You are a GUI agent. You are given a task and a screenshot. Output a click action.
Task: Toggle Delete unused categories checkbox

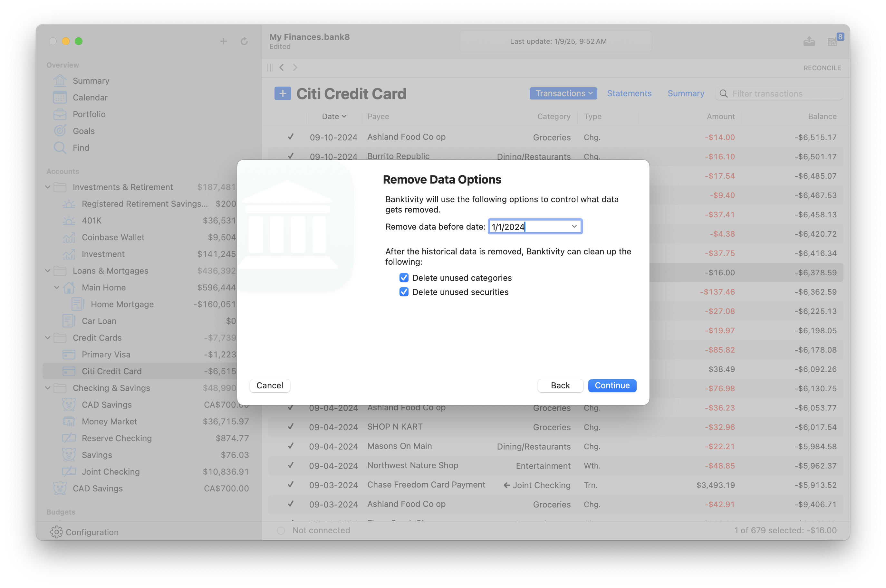[x=404, y=278]
